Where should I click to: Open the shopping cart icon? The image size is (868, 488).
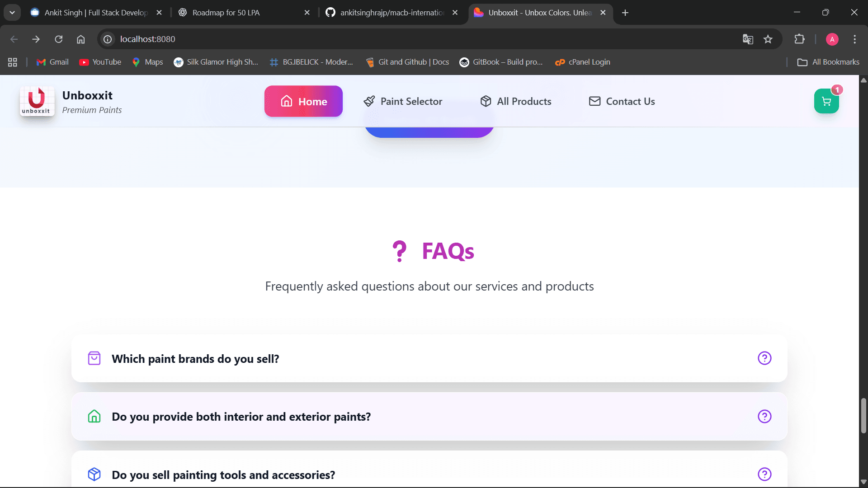click(826, 102)
